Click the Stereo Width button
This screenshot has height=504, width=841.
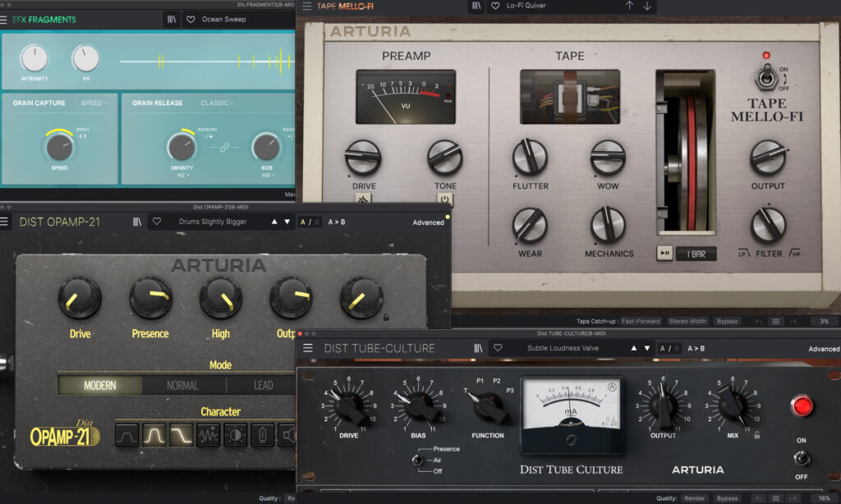pyautogui.click(x=687, y=321)
